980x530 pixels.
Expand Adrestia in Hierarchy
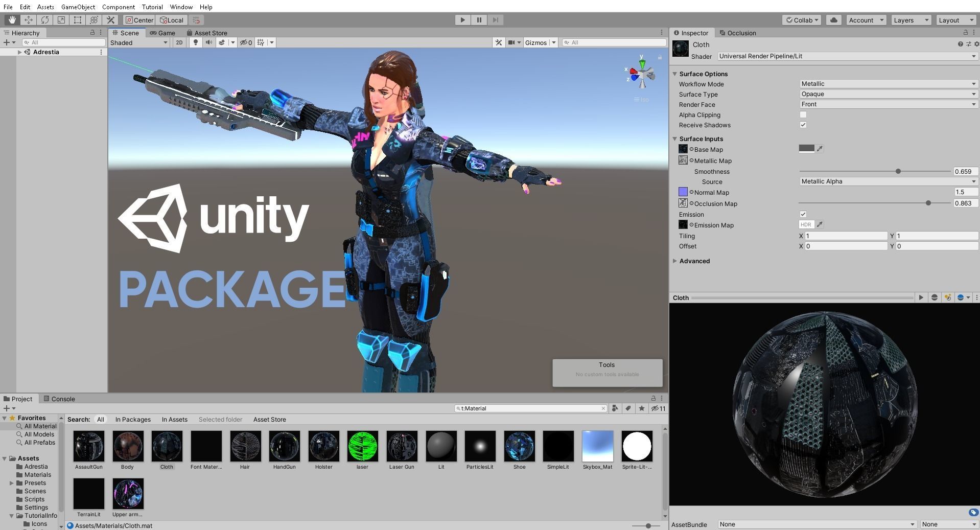(x=19, y=52)
